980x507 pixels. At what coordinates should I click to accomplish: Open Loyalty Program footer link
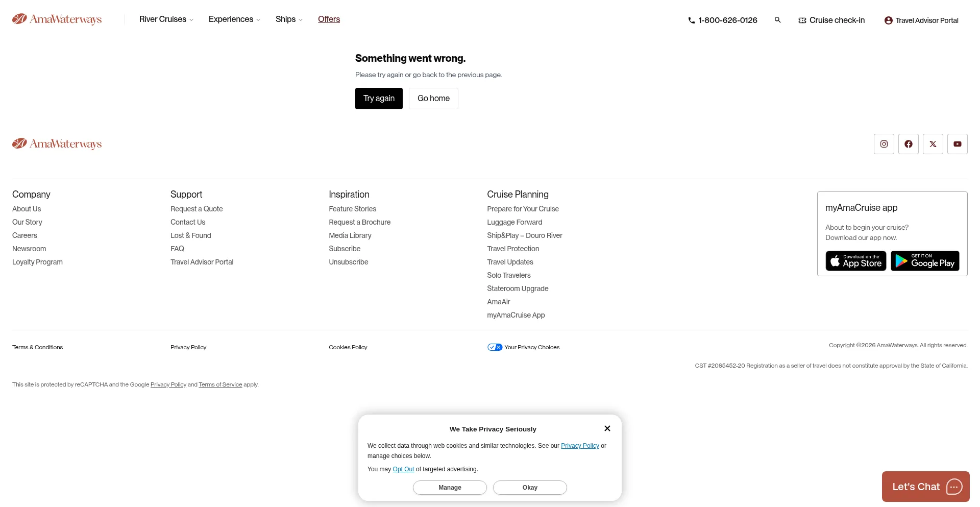point(37,262)
